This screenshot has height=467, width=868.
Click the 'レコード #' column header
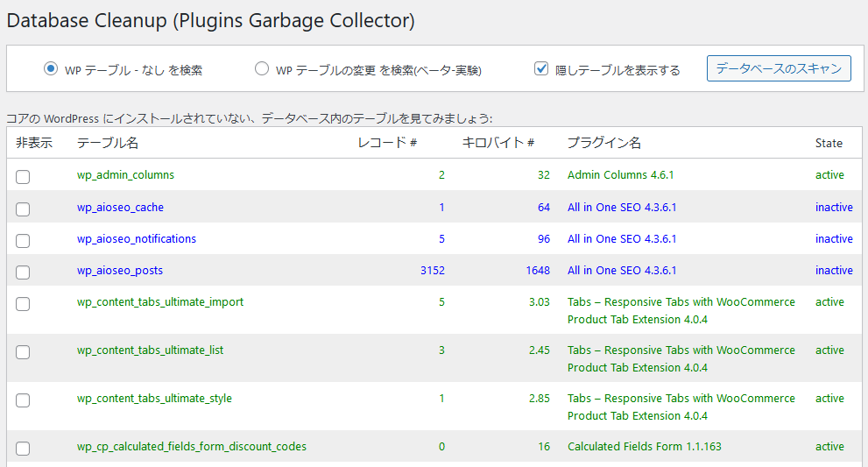point(387,143)
